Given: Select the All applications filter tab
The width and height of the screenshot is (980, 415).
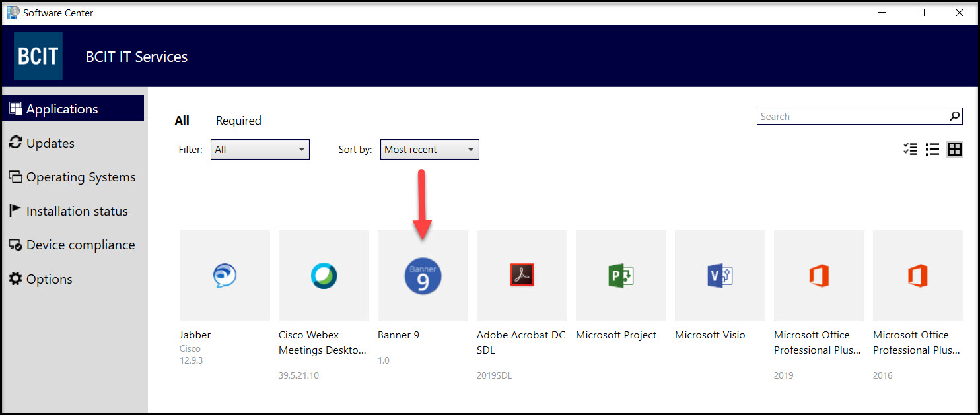Looking at the screenshot, I should click(x=182, y=120).
